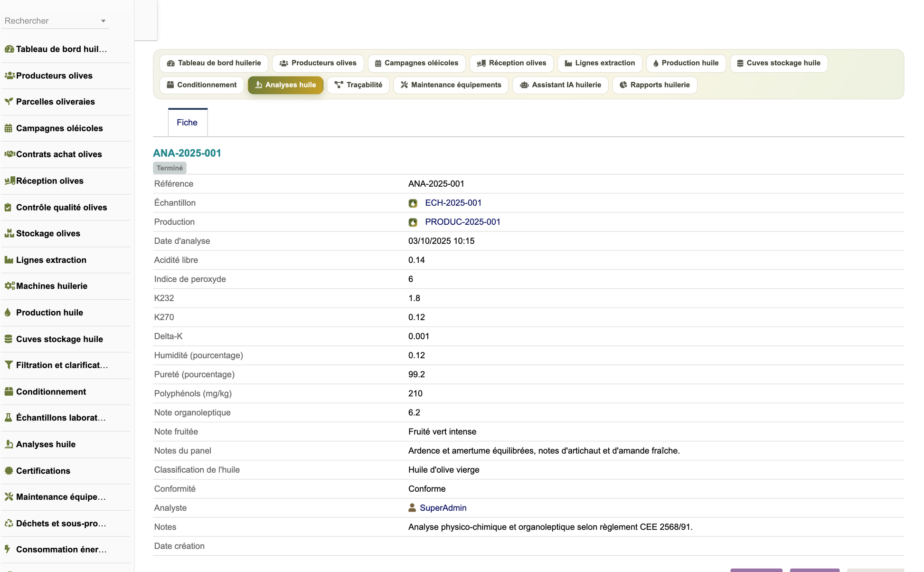This screenshot has height=572, width=924.
Task: Open Cuves stockage huile top menu tab
Action: tap(779, 63)
